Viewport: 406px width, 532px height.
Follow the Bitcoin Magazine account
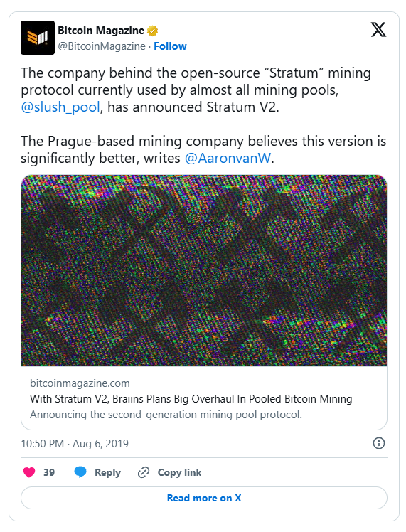click(170, 46)
